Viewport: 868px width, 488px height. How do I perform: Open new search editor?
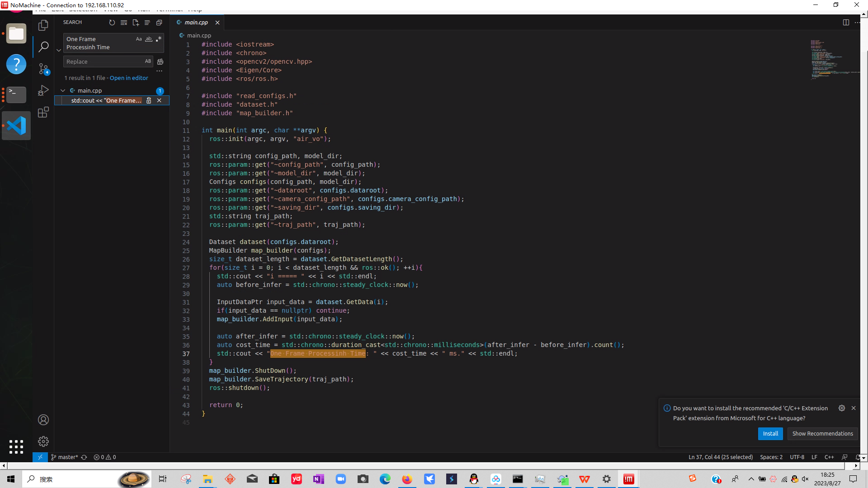coord(136,23)
